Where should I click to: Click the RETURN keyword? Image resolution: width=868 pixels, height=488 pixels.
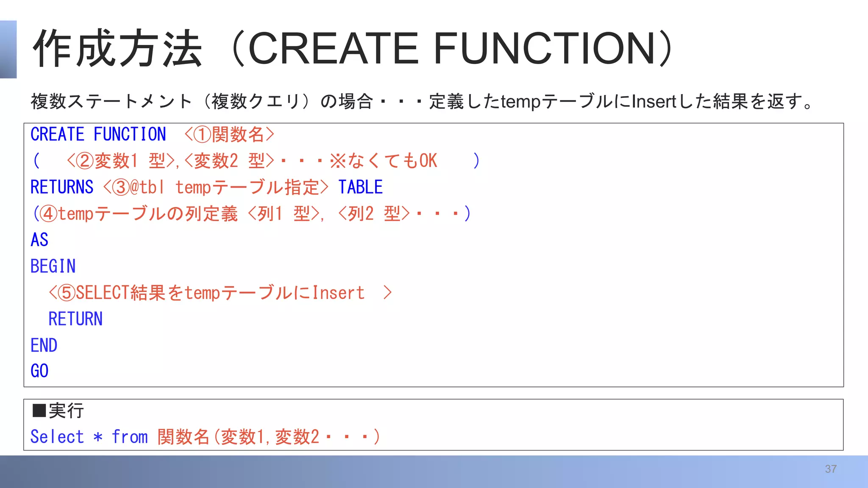coord(75,319)
